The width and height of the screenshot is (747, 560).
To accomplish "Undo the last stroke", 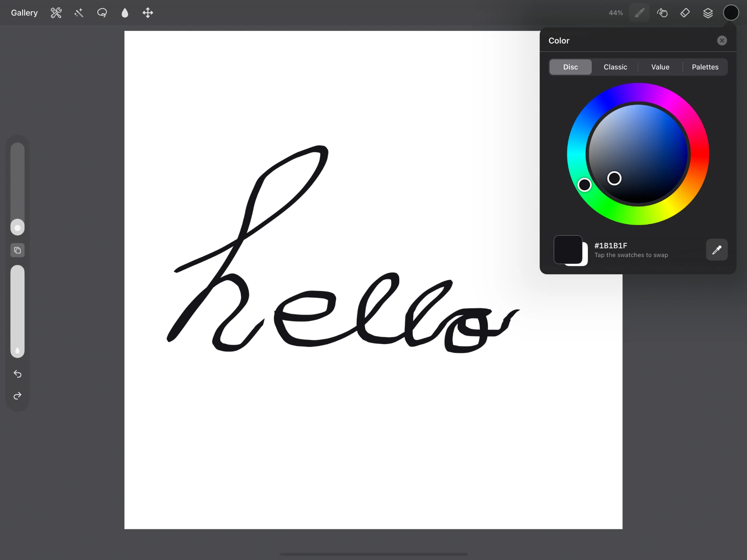I will 18,374.
